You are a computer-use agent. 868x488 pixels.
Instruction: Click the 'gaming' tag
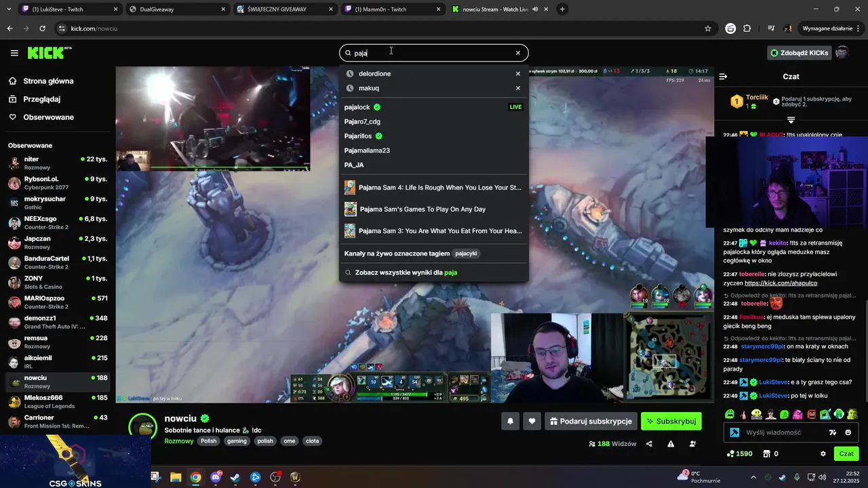coord(237,441)
